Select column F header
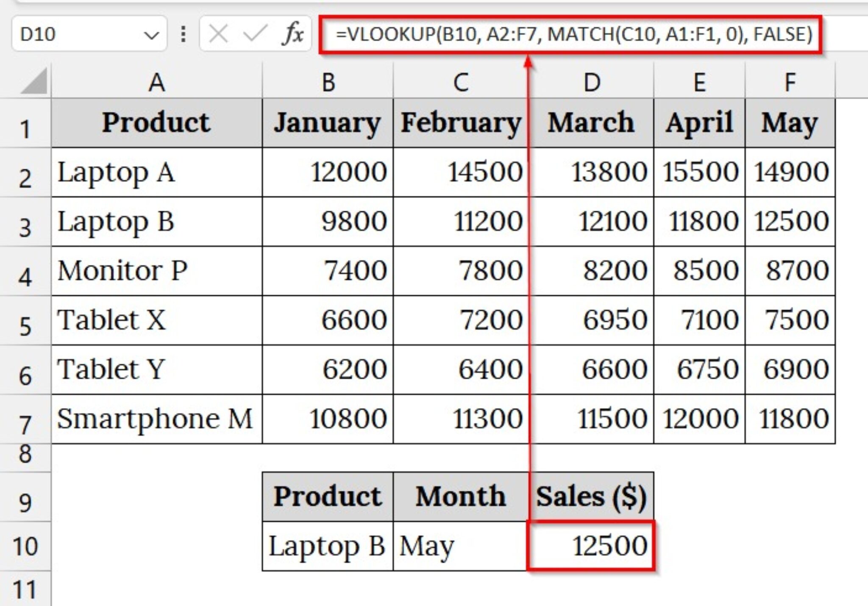Viewport: 868px width, 606px height. click(x=790, y=81)
